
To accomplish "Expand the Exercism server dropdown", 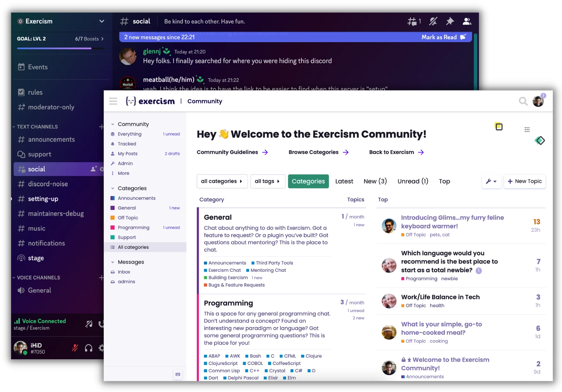I will 101,21.
